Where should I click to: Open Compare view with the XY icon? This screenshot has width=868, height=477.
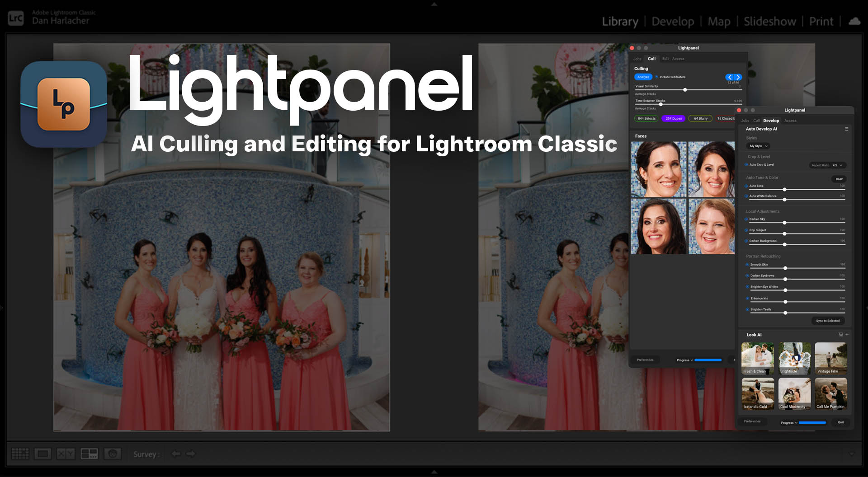[x=66, y=454]
